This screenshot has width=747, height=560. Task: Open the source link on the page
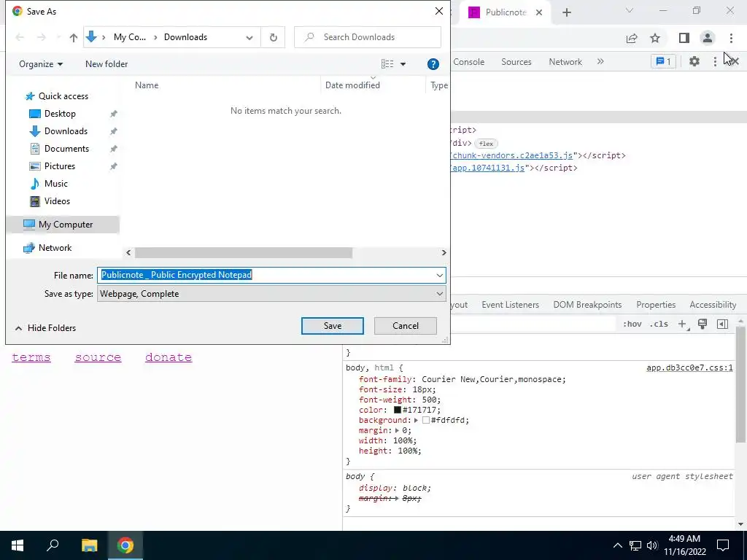pos(98,357)
